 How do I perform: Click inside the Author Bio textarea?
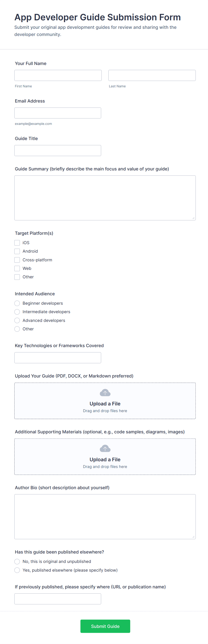click(x=105, y=516)
